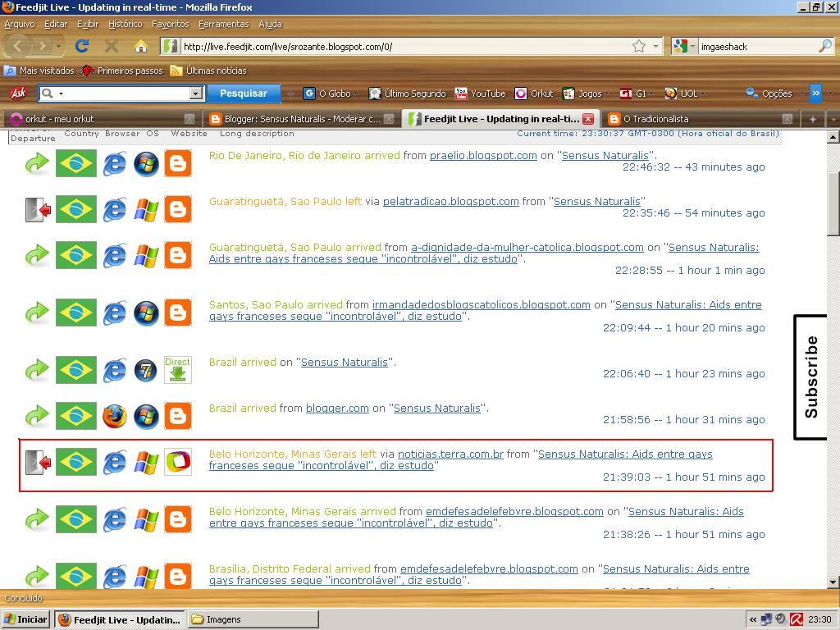Open the Último Segundo toolbar shortcut
This screenshot has height=630, width=840.
(x=407, y=94)
